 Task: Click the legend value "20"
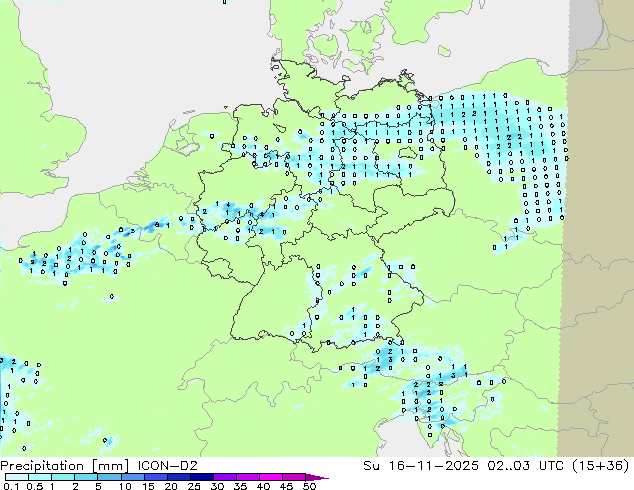(x=171, y=486)
